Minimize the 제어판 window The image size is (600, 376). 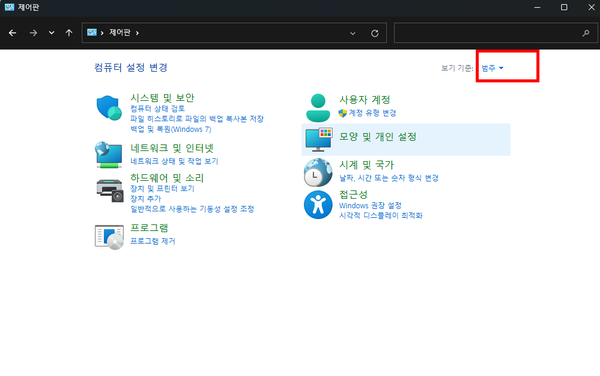click(537, 7)
